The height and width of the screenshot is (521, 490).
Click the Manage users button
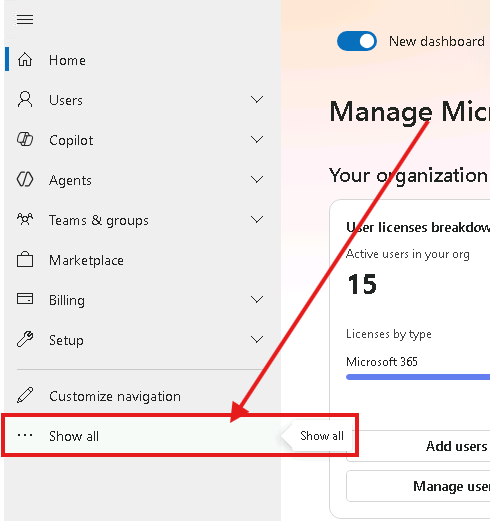pos(418,486)
